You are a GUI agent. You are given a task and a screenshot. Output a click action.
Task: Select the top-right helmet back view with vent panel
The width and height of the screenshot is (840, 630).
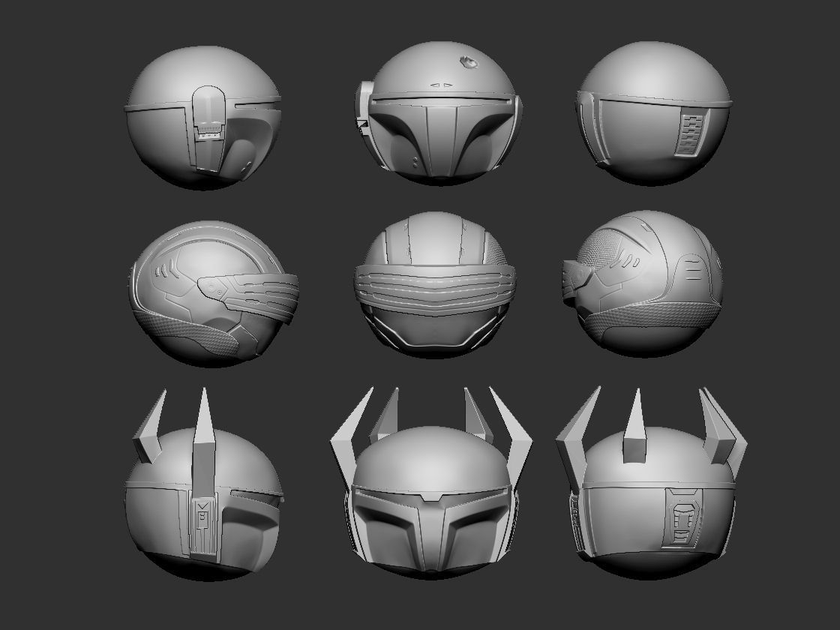click(x=654, y=112)
